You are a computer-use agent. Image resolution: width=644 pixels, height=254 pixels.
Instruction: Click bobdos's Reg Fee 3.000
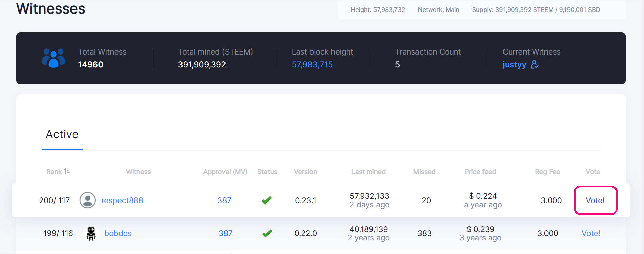[x=548, y=233]
